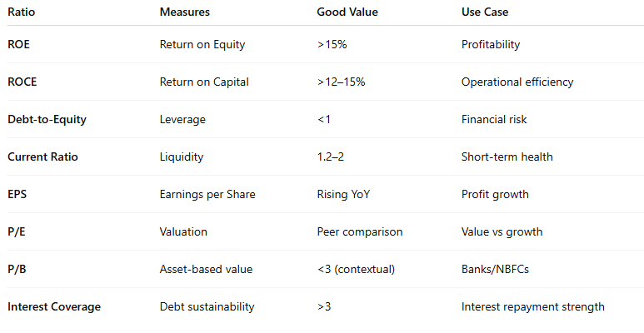Select the Banks/NBFCs use case cell

click(495, 270)
